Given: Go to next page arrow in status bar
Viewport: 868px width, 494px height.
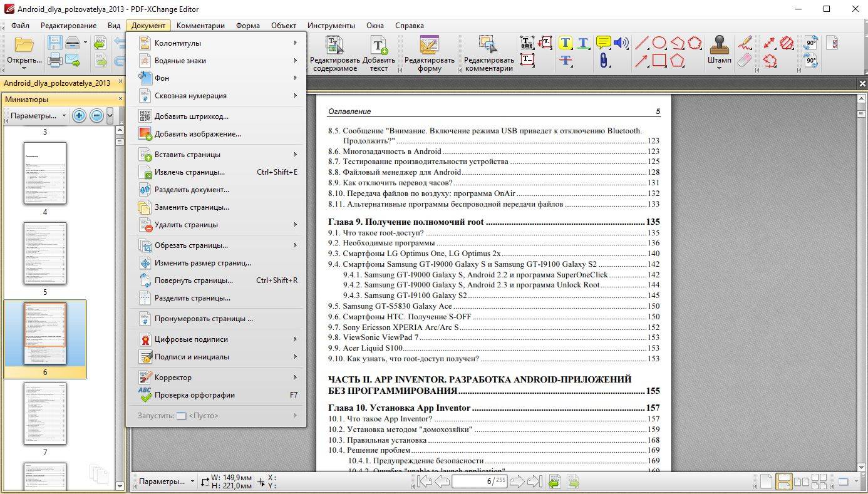Looking at the screenshot, I should [x=517, y=481].
